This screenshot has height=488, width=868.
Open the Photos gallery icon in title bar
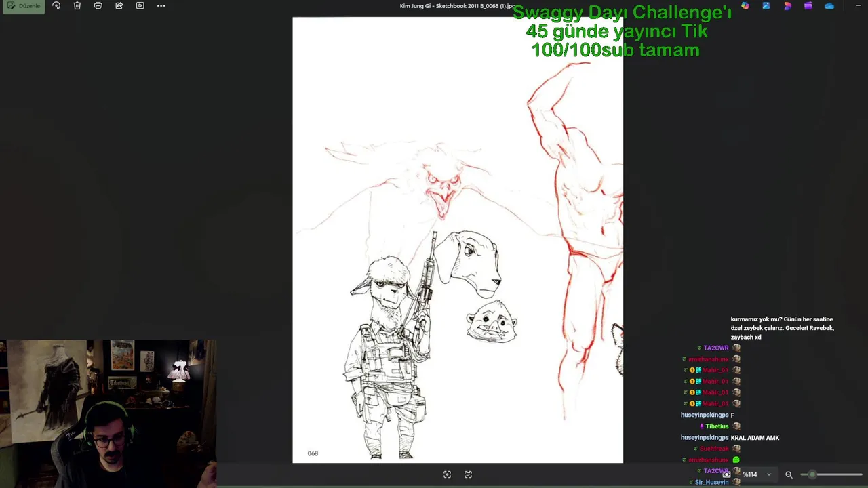(766, 6)
